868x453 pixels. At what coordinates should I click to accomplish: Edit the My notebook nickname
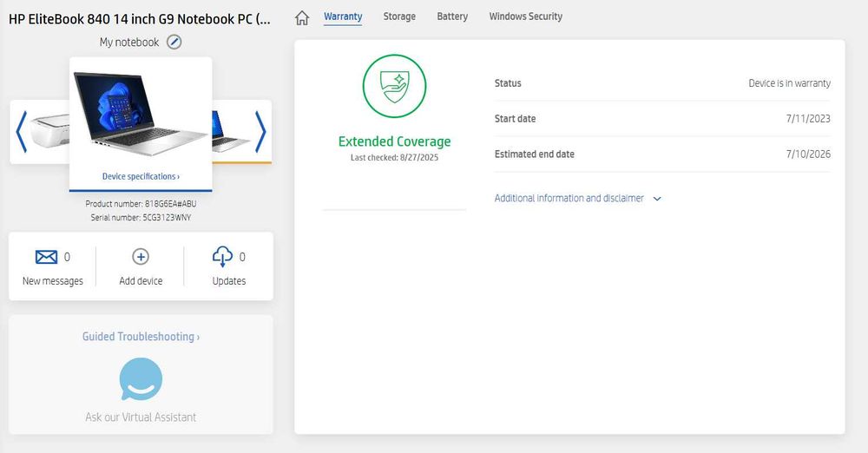[174, 42]
